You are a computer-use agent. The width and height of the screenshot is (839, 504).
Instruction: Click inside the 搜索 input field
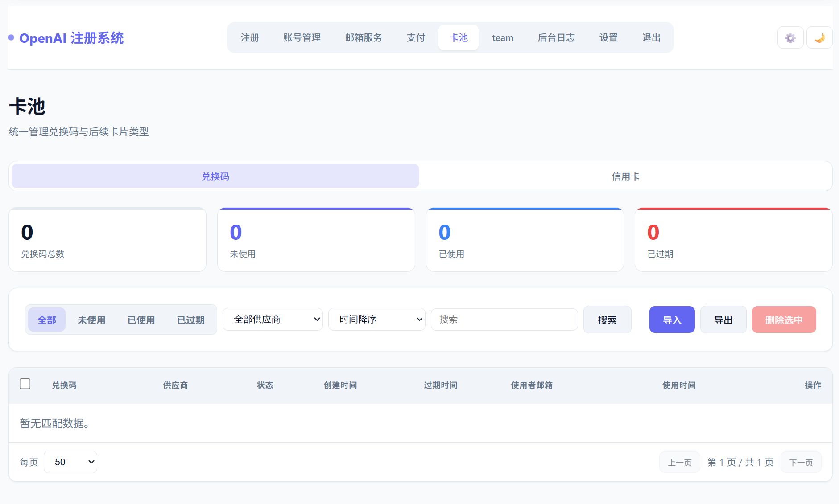tap(504, 319)
